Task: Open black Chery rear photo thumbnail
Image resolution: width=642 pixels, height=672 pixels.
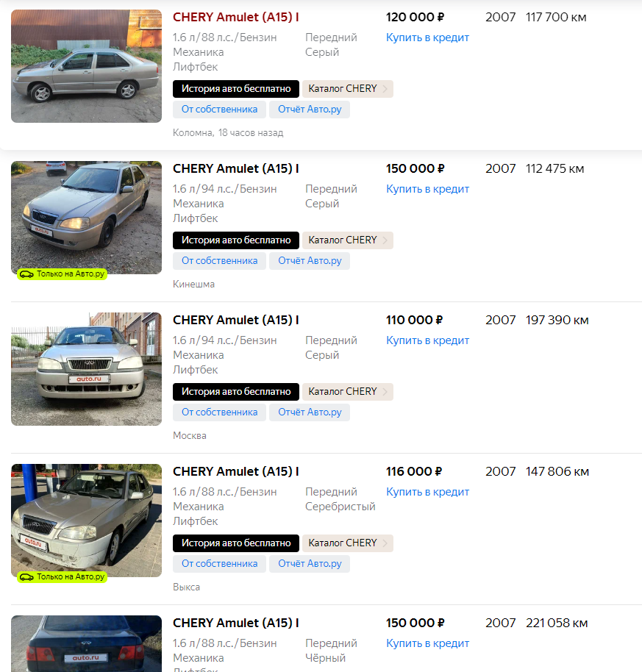Action: [x=86, y=644]
